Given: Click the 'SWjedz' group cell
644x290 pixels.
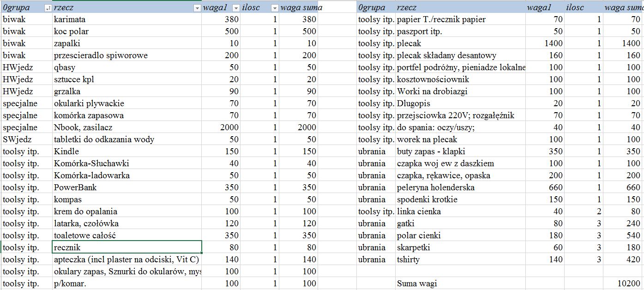Looking at the screenshot, I should [x=26, y=139].
